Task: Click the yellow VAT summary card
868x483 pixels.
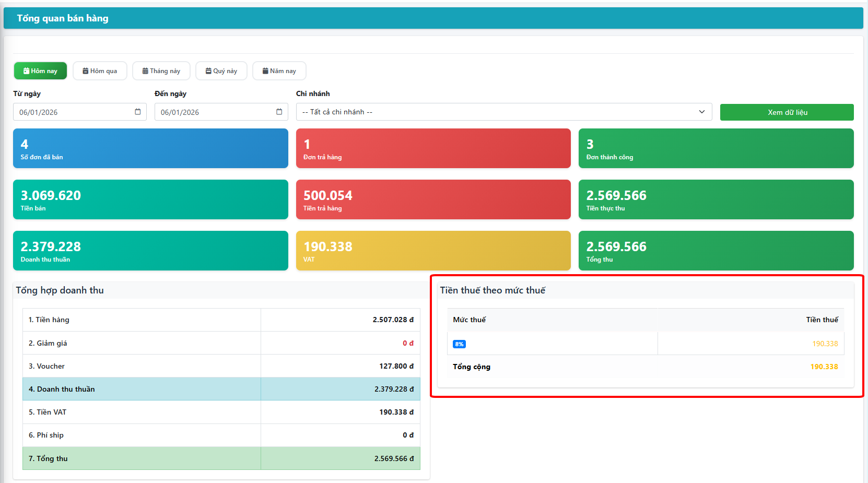Action: [x=433, y=251]
